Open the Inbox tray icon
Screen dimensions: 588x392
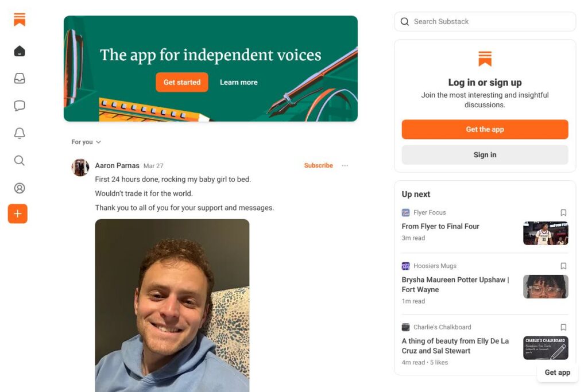click(x=20, y=79)
